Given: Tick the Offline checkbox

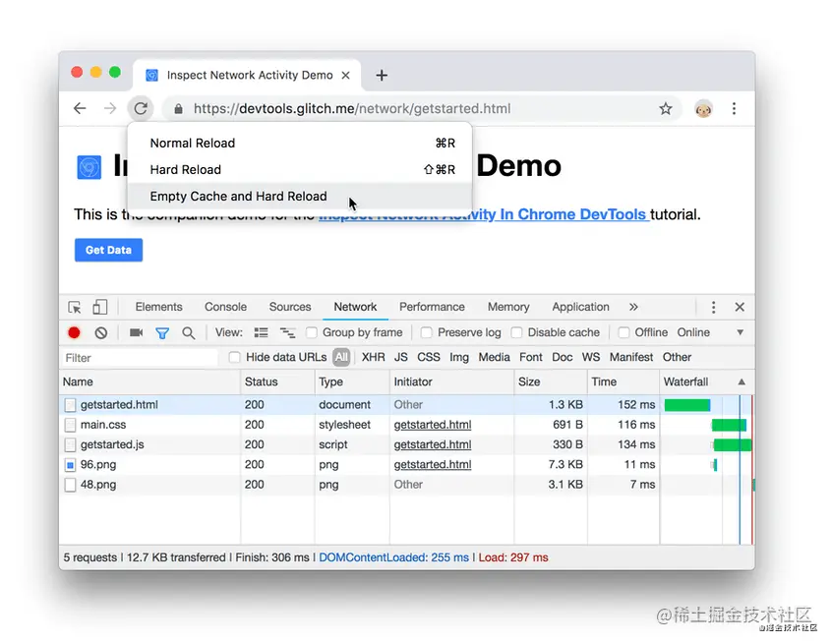Looking at the screenshot, I should pyautogui.click(x=623, y=332).
